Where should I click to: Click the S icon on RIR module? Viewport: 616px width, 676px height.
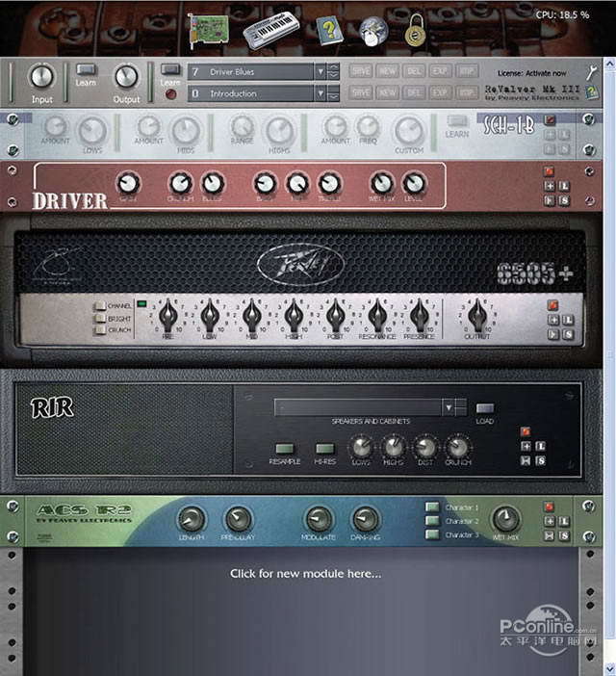click(x=541, y=461)
